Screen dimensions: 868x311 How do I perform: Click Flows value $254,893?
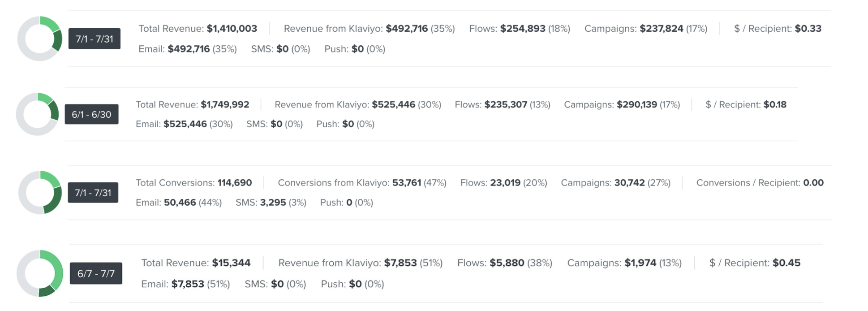pos(523,29)
